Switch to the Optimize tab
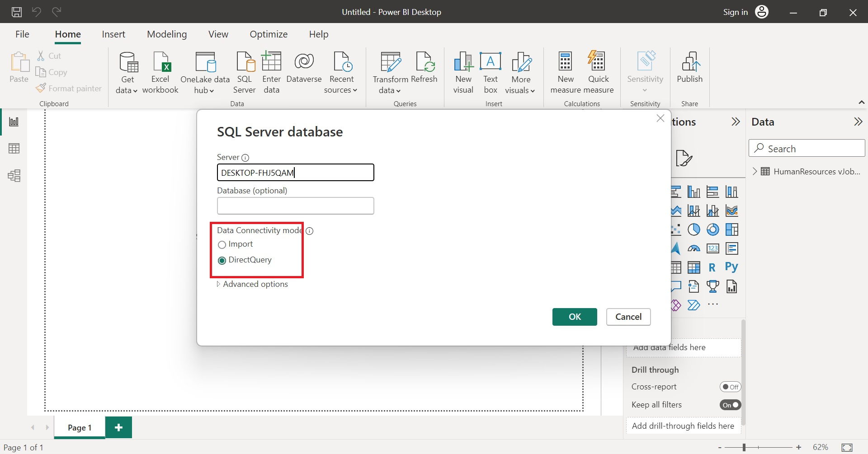 (269, 34)
